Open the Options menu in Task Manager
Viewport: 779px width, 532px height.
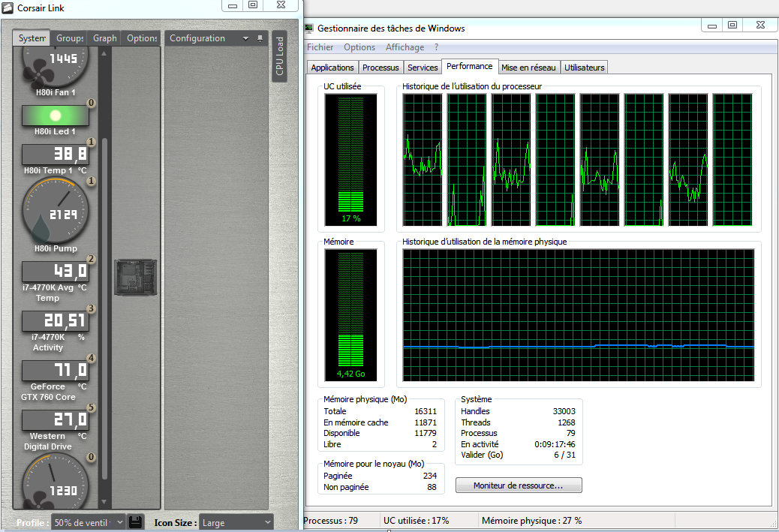(x=359, y=47)
